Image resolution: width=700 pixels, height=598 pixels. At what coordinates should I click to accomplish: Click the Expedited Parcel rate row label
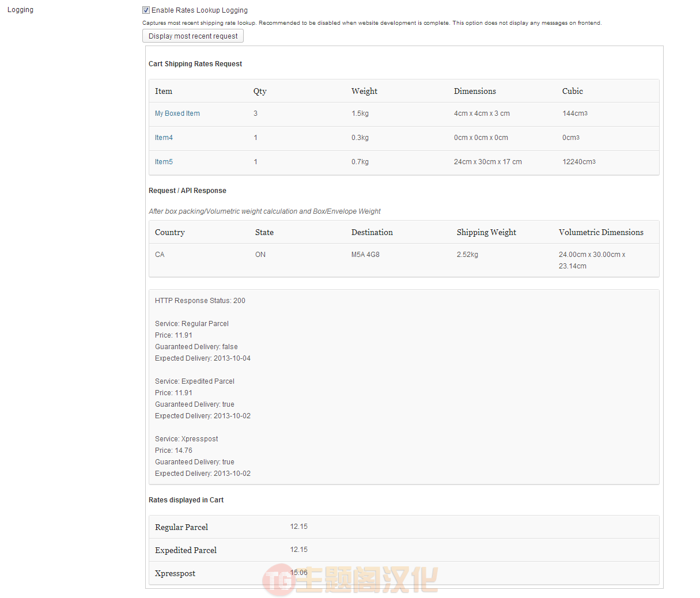click(x=186, y=550)
